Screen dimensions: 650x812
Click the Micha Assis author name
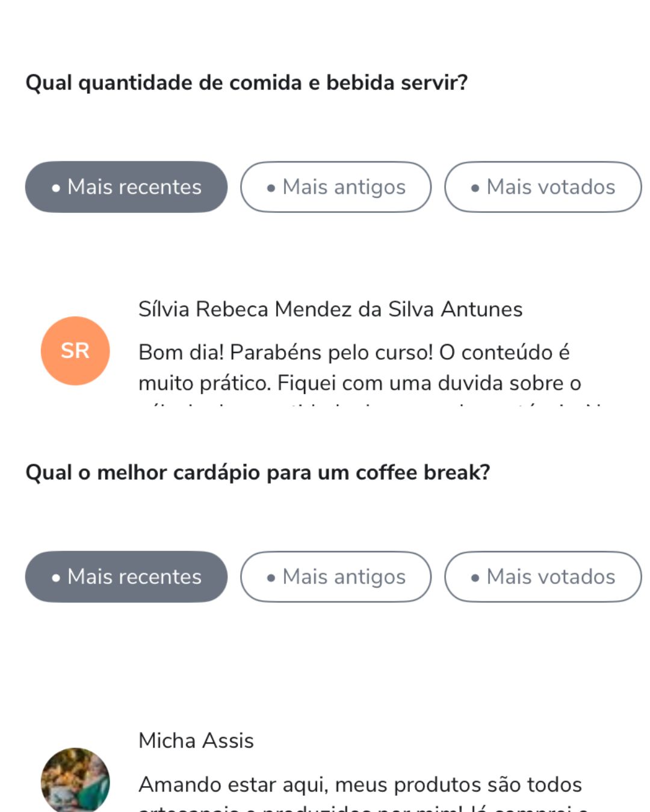[x=196, y=740]
